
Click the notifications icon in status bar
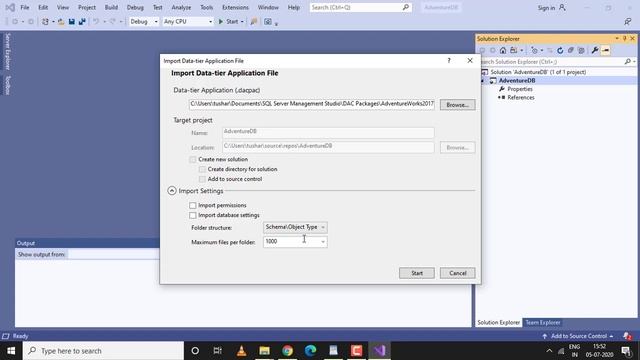[x=627, y=336]
